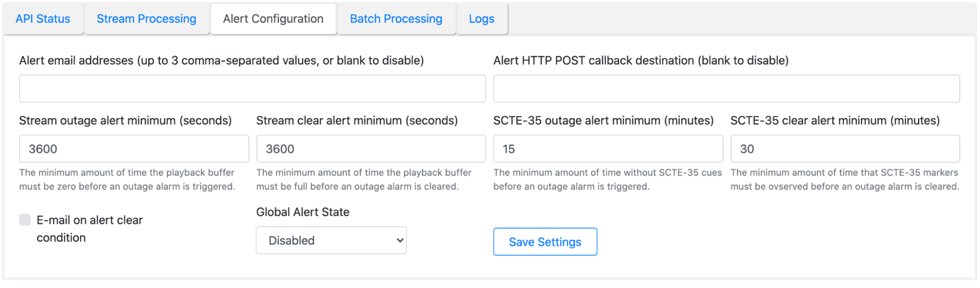Click the 'Alert email addresses' label text
The height and width of the screenshot is (288, 980).
tap(221, 61)
